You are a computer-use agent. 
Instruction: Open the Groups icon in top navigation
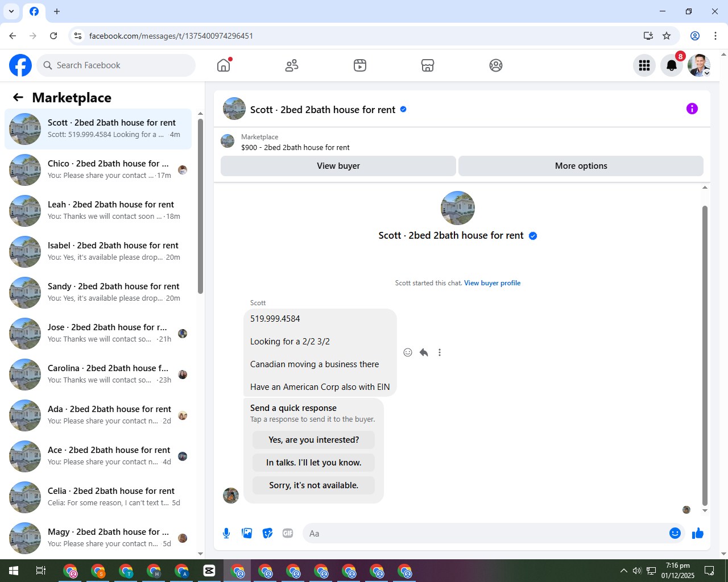tap(496, 65)
